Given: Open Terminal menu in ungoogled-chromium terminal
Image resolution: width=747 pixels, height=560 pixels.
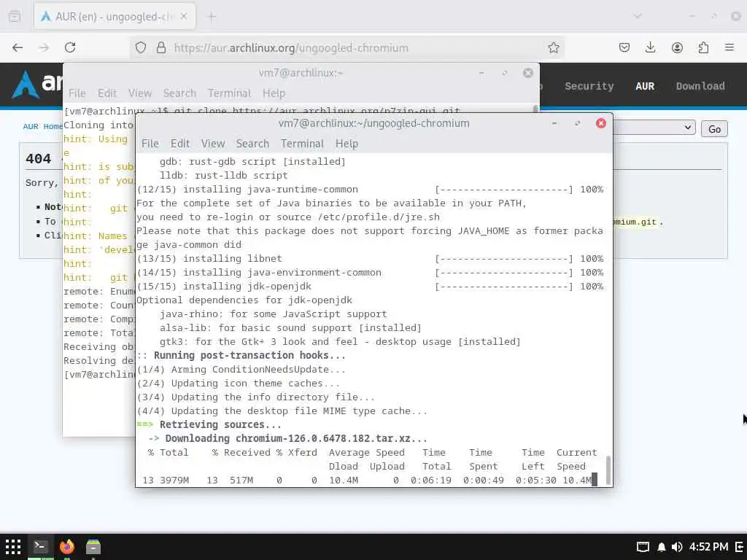Looking at the screenshot, I should 302,144.
